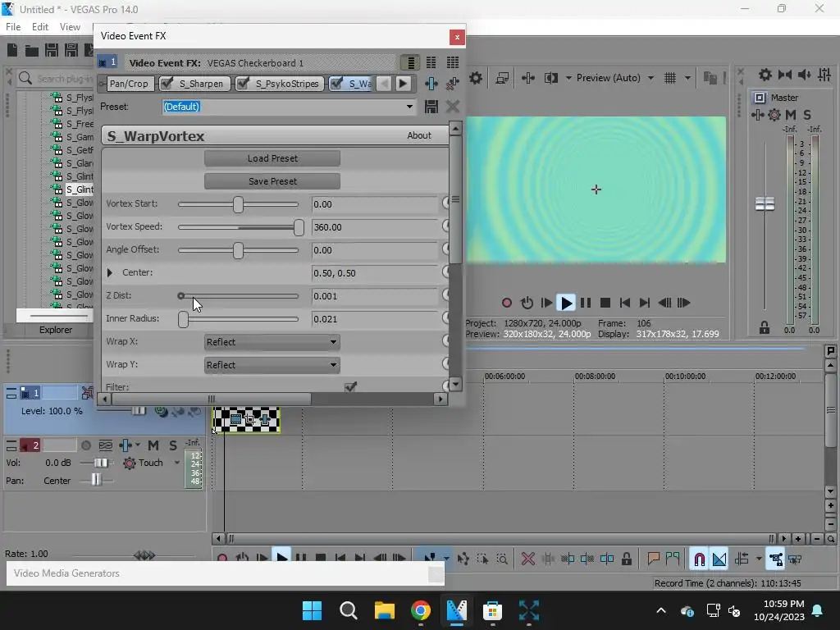This screenshot has width=840, height=630.
Task: Expand the Center parameter triangle
Action: coord(110,272)
